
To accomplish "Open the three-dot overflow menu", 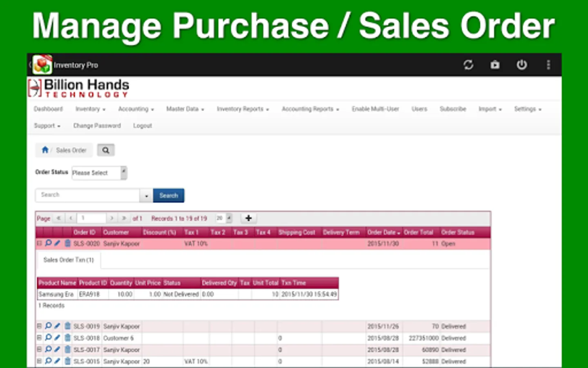I will click(548, 65).
